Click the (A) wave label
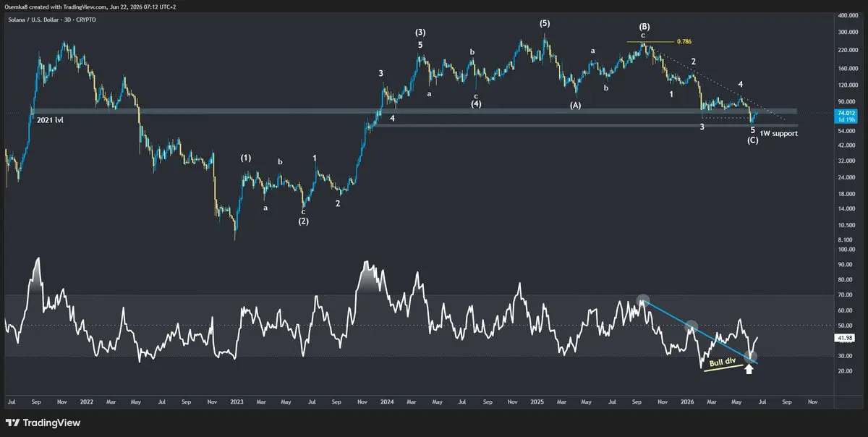 575,105
